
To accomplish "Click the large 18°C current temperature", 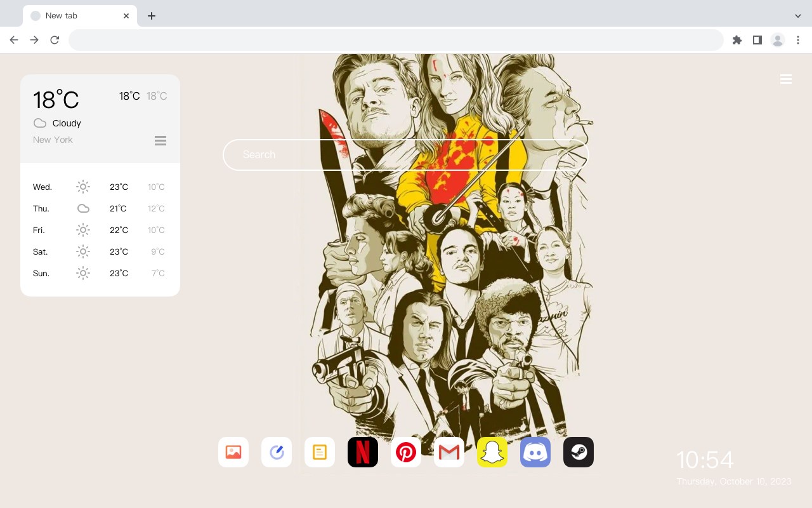I will pyautogui.click(x=56, y=100).
